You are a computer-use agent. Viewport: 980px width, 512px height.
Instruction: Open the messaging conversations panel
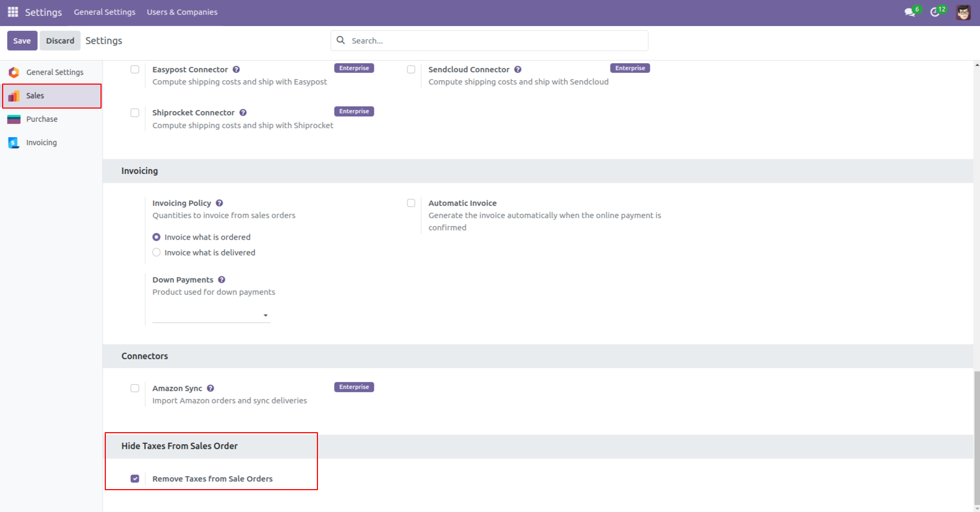[909, 12]
